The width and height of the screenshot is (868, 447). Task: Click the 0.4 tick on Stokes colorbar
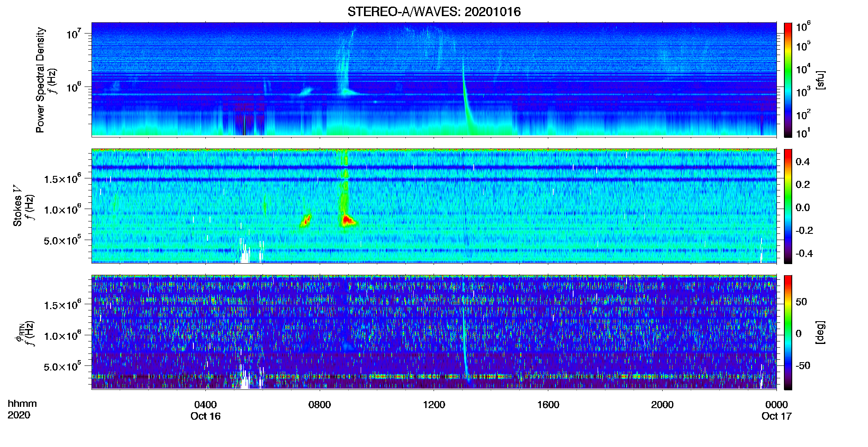click(803, 162)
